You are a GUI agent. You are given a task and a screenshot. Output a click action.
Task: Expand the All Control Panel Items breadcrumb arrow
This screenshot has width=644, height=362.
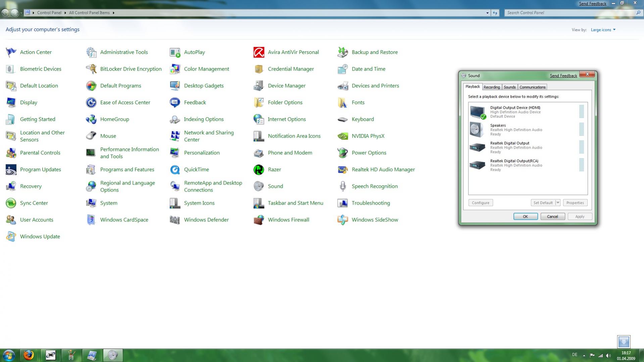(x=113, y=13)
